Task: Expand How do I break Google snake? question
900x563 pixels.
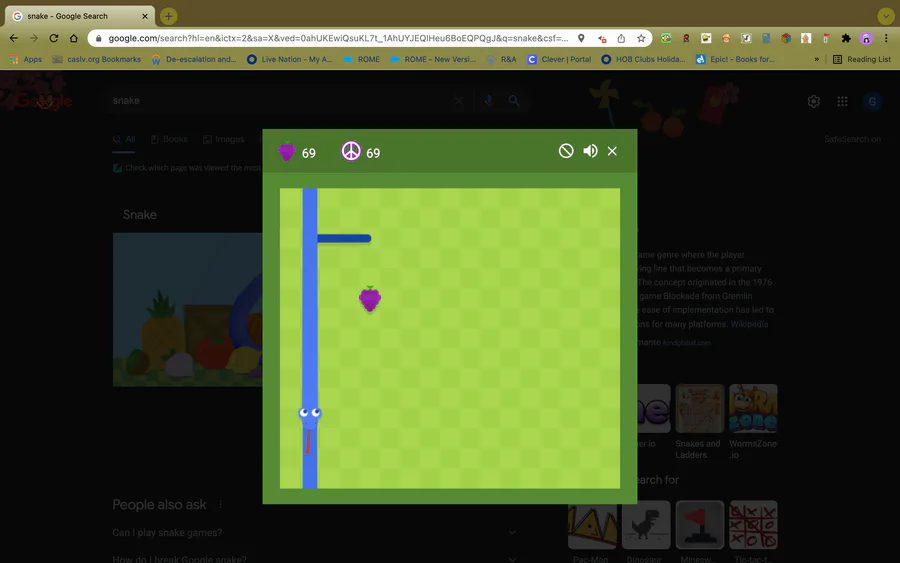Action: click(x=314, y=558)
